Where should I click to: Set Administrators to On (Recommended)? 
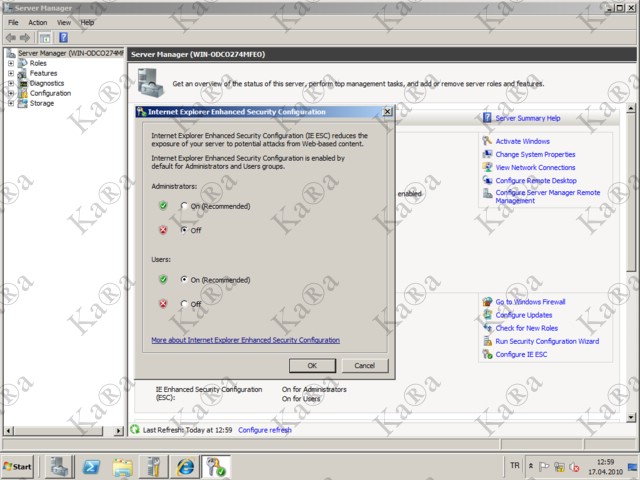point(184,206)
